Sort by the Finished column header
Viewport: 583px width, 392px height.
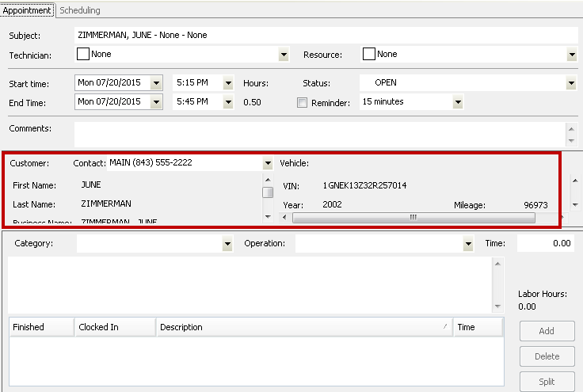click(x=42, y=327)
